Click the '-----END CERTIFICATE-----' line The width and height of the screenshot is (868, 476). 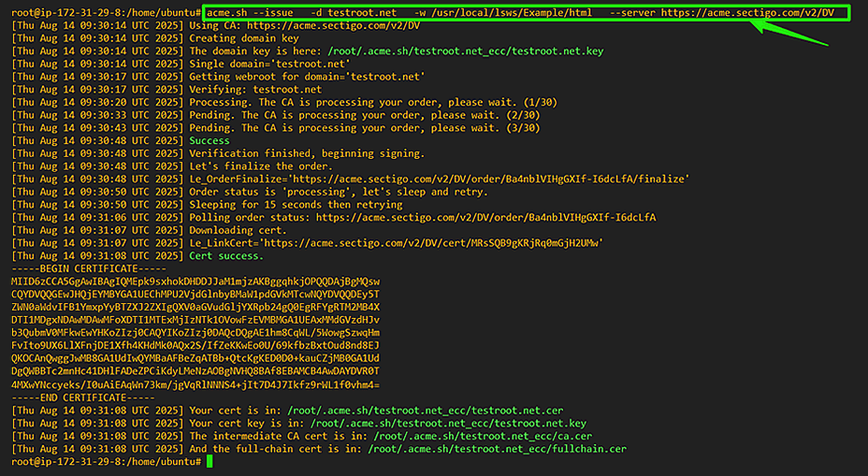(x=83, y=397)
